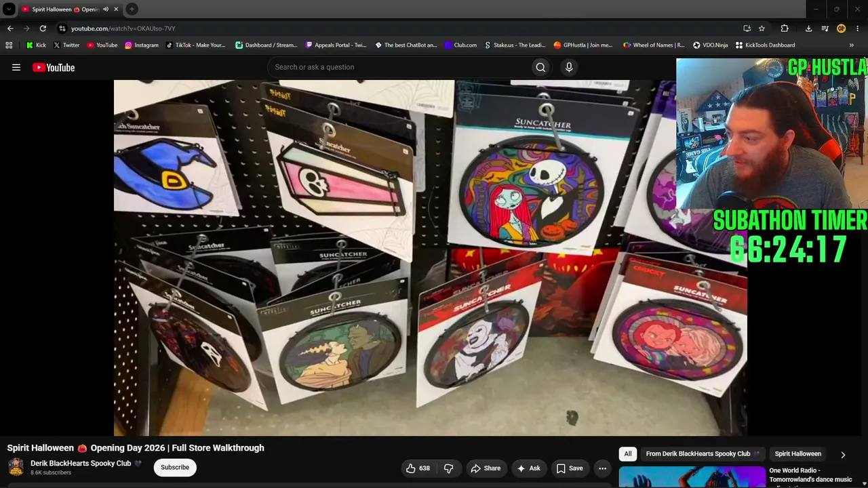Bookmark this page with the star icon
This screenshot has width=868, height=488.
pos(762,28)
